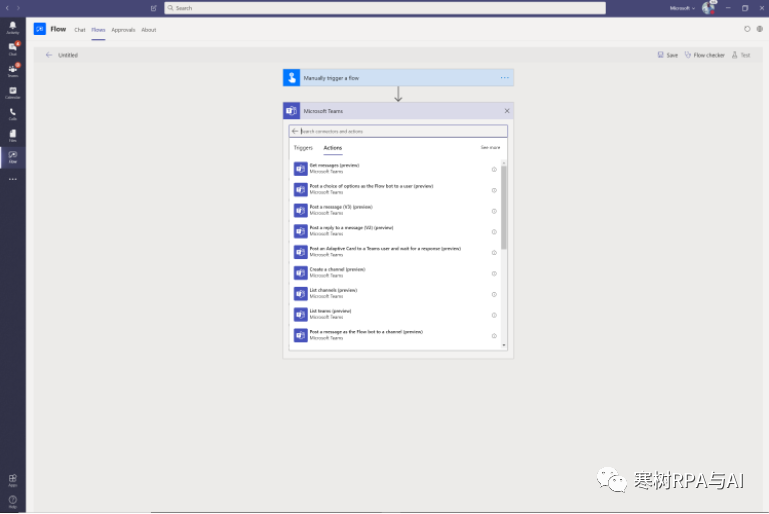Viewport: 769px width, 514px height.
Task: Switch to the About tab
Action: tap(149, 30)
